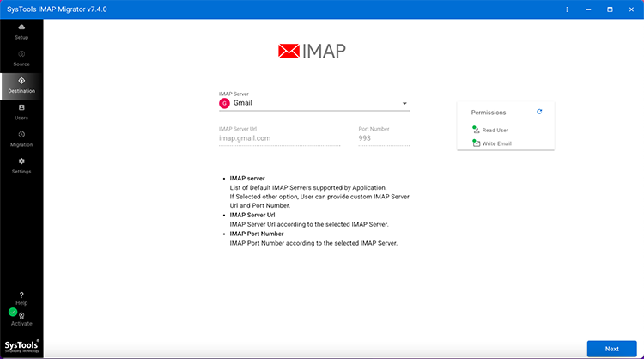Click the Write Email permission icon

click(476, 143)
